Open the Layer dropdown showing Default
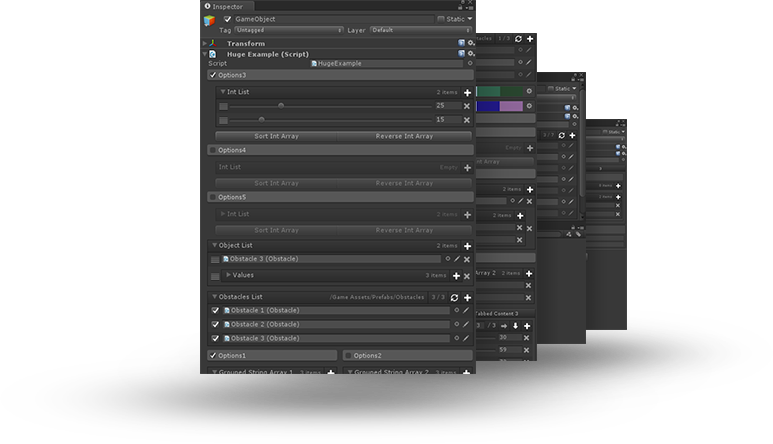Viewport: 773px width, 444px height. (421, 30)
